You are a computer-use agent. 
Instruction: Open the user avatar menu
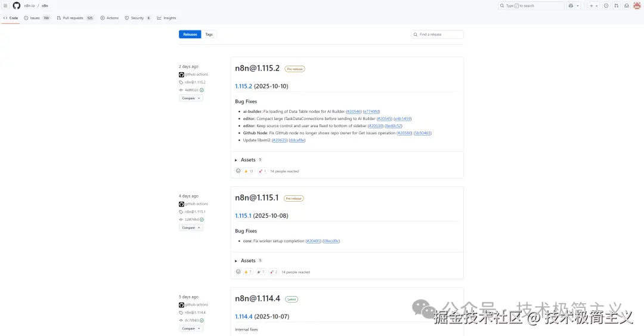[637, 6]
